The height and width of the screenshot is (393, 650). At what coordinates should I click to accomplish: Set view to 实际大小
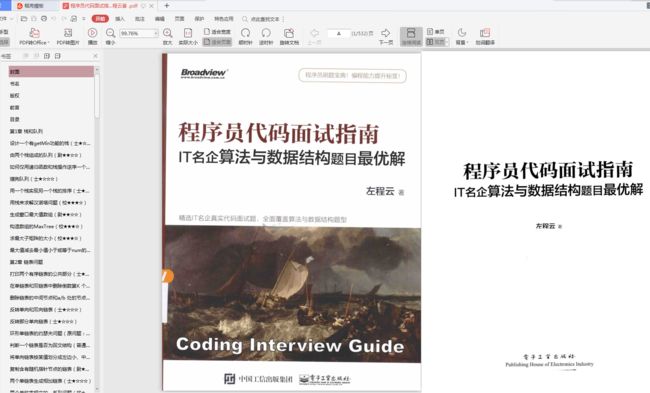point(188,36)
